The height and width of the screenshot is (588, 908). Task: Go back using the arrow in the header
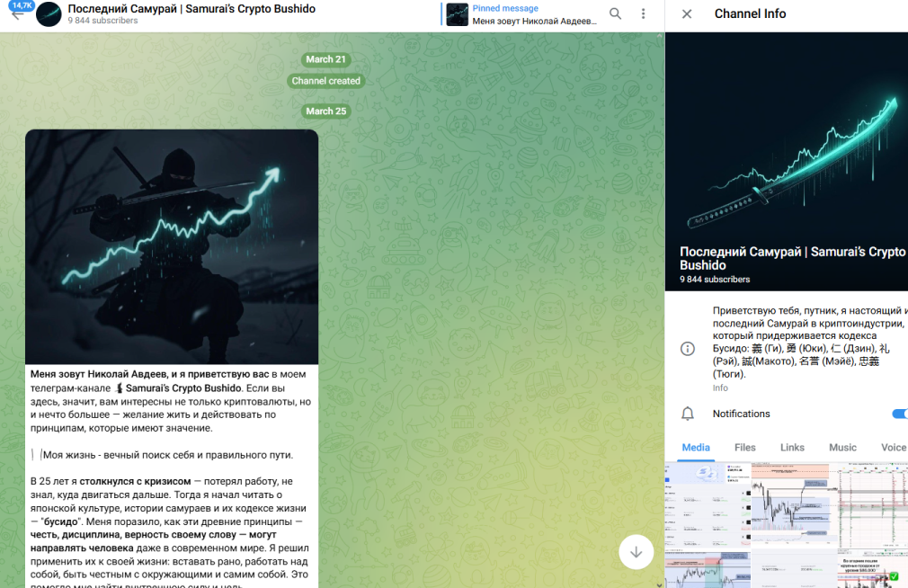[17, 15]
